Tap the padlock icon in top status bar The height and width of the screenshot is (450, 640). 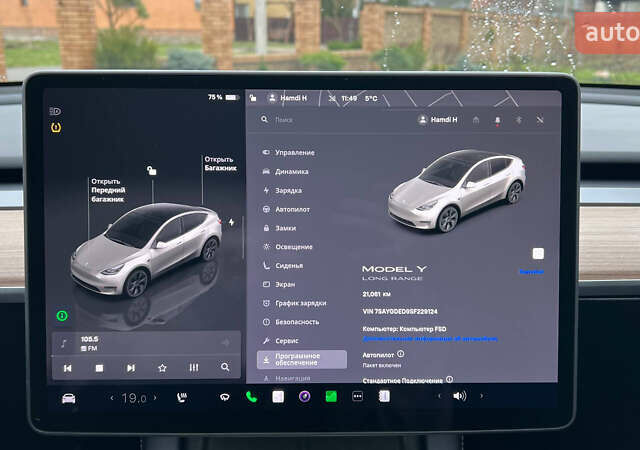click(x=253, y=98)
